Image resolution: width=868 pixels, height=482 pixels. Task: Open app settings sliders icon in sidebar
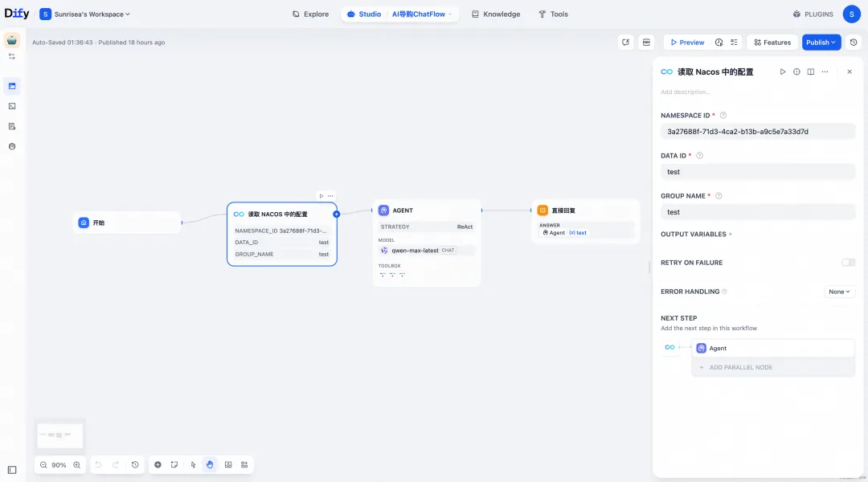click(11, 56)
